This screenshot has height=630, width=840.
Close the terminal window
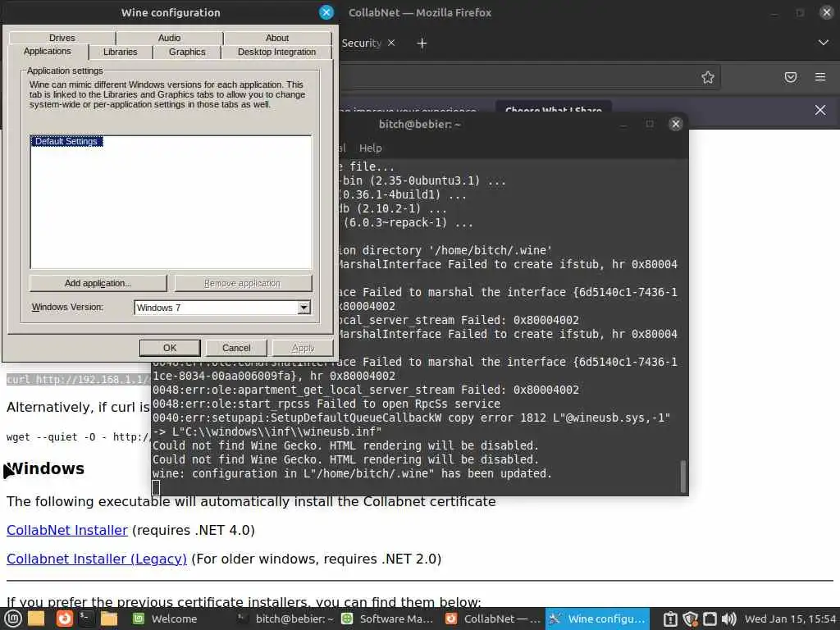[x=676, y=124]
